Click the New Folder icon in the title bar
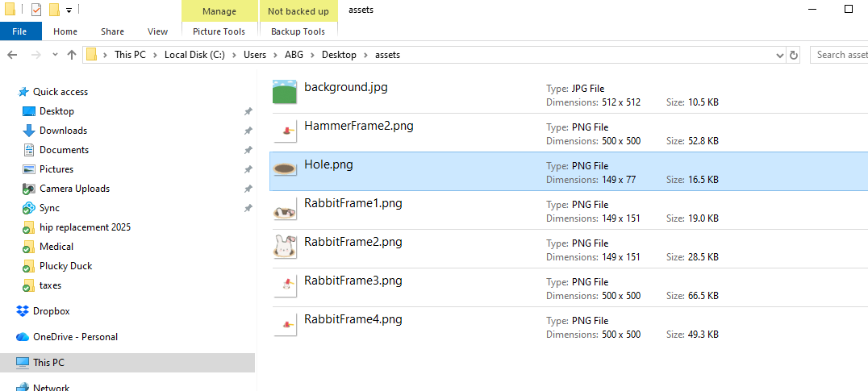Viewport: 868px width, 391px height. tap(54, 10)
